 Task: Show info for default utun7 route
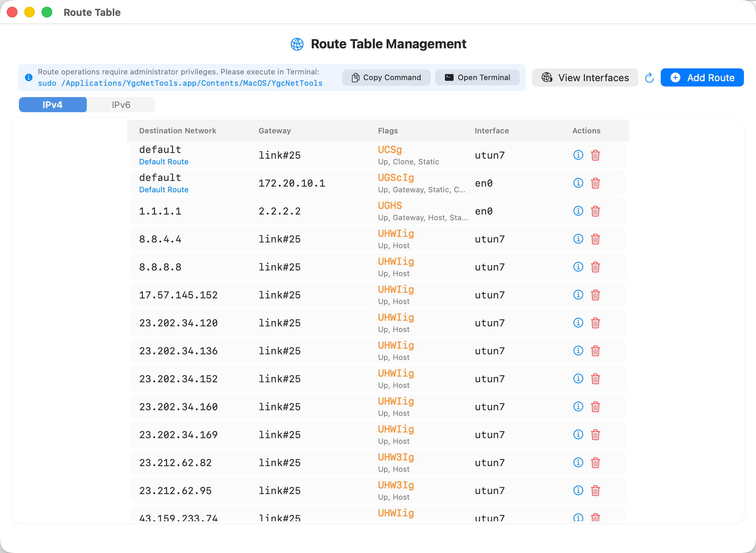[578, 155]
